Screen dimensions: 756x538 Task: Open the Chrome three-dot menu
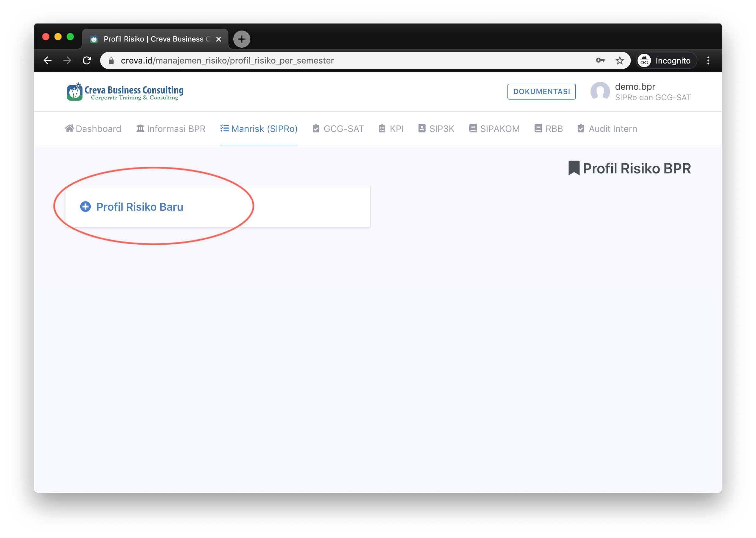pos(708,61)
